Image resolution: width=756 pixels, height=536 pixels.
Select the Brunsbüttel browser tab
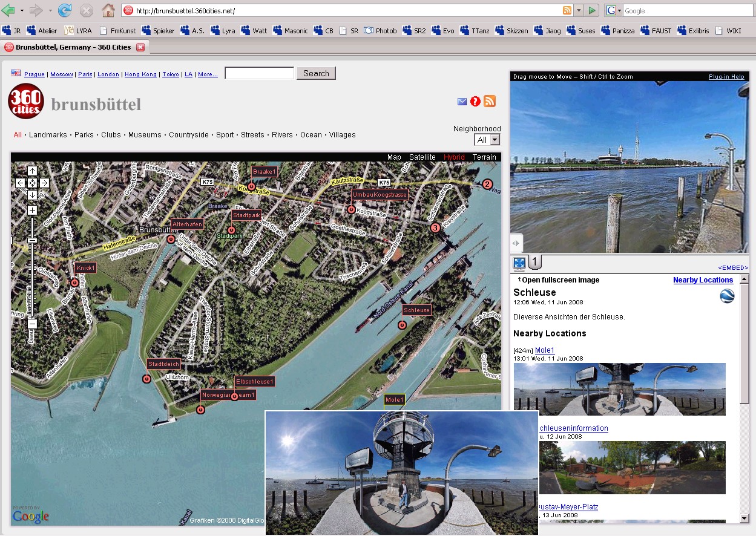[73, 47]
